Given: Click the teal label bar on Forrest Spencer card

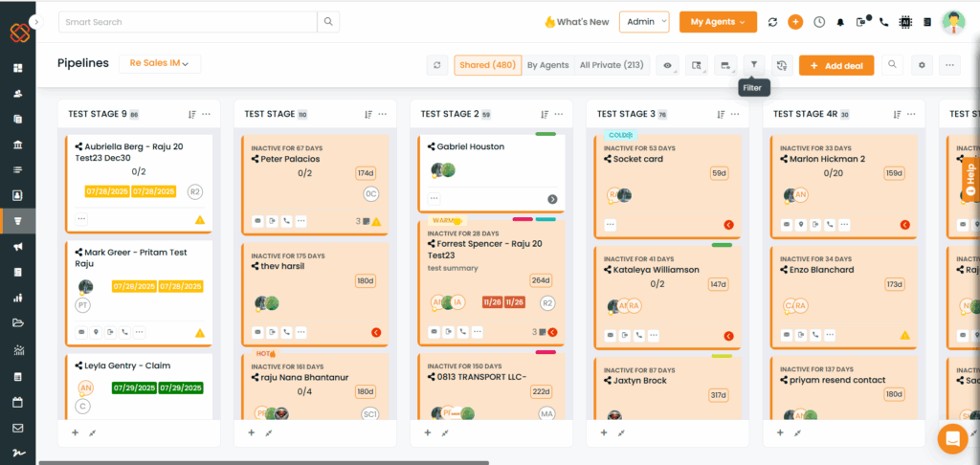Looking at the screenshot, I should [546, 219].
